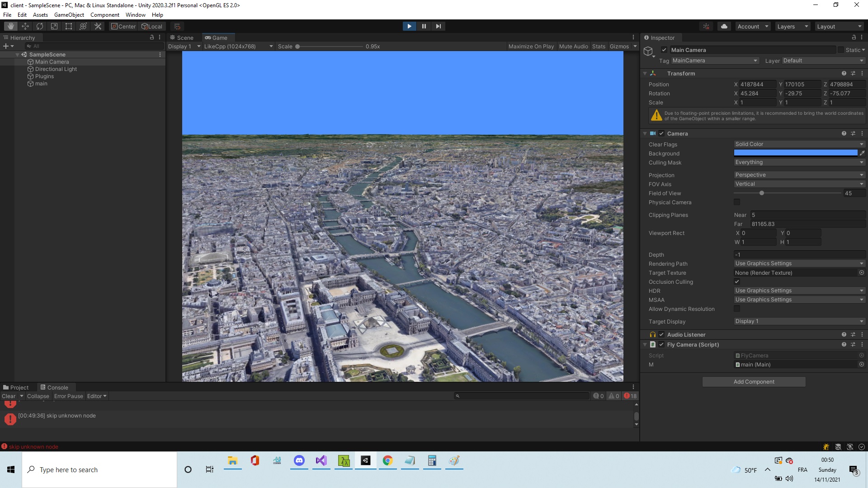Select Directional Light in Hierarchy
The image size is (868, 488).
[56, 69]
